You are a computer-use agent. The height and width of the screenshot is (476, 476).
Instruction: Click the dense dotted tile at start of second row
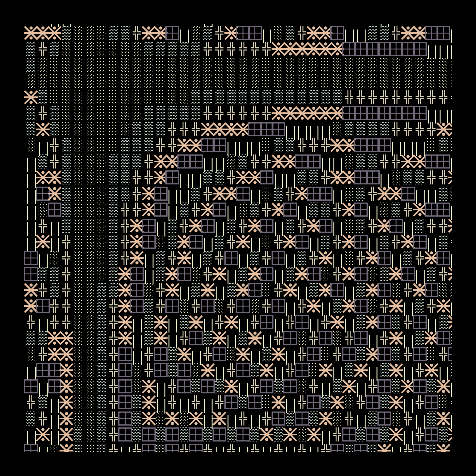pos(31,49)
